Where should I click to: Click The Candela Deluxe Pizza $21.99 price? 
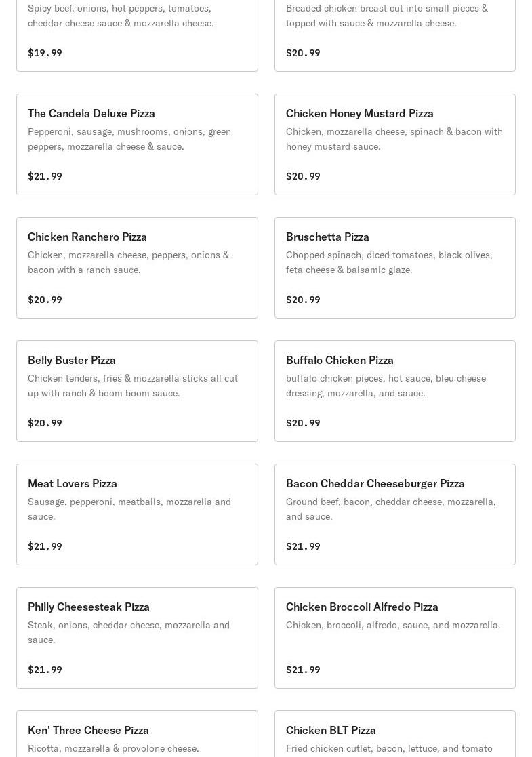tap(45, 176)
